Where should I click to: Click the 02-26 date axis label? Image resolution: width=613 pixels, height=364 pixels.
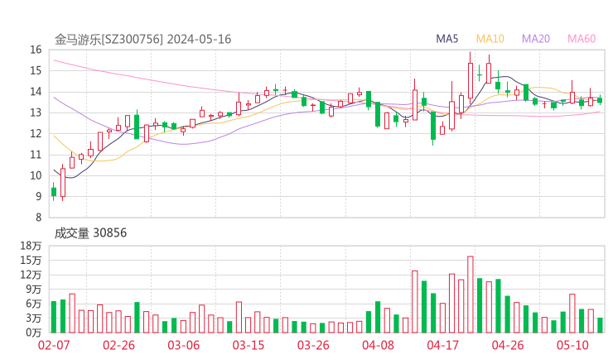click(118, 345)
